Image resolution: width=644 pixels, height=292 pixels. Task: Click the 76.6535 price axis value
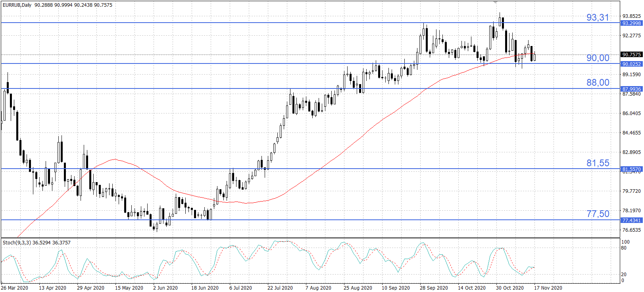pos(631,230)
